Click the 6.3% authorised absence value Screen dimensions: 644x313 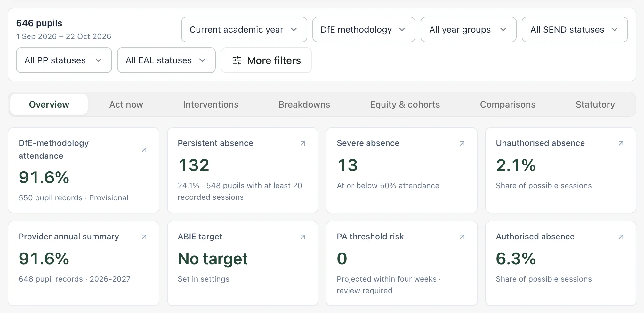pyautogui.click(x=516, y=259)
